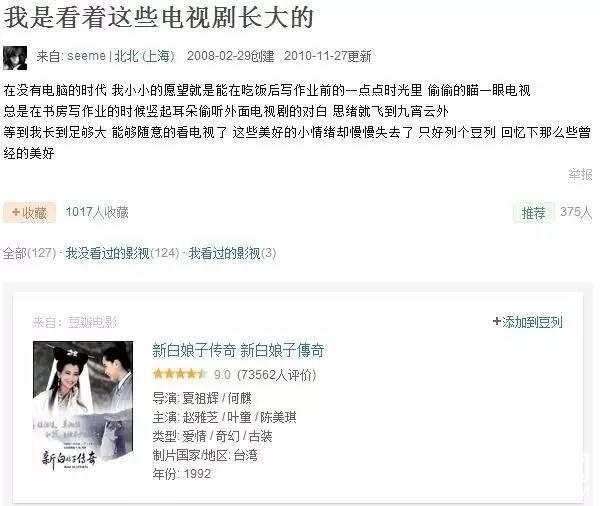The height and width of the screenshot is (506, 600).
Task: Open the seeme | 北北 author profile
Action: (x=105, y=56)
